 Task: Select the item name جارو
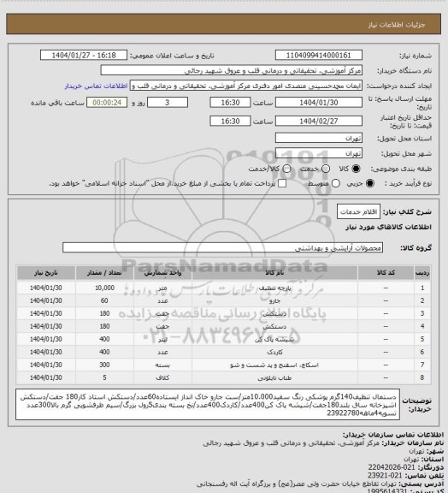[x=275, y=301]
